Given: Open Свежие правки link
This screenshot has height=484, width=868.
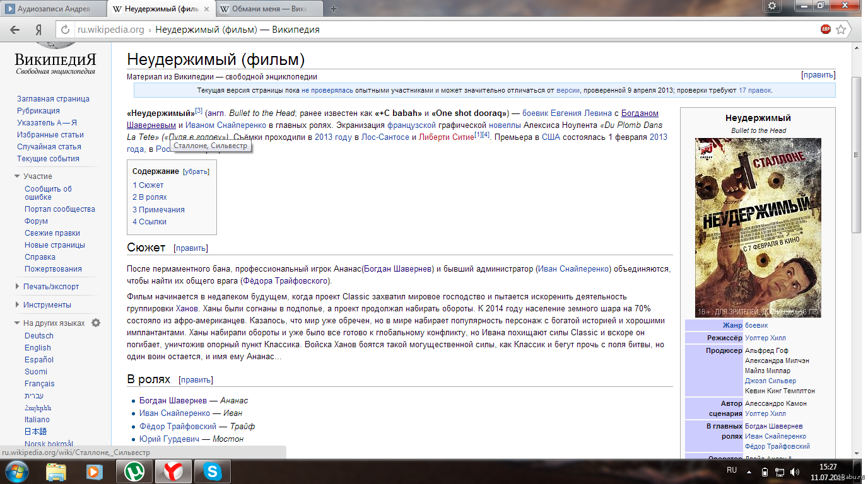Looking at the screenshot, I should (52, 233).
